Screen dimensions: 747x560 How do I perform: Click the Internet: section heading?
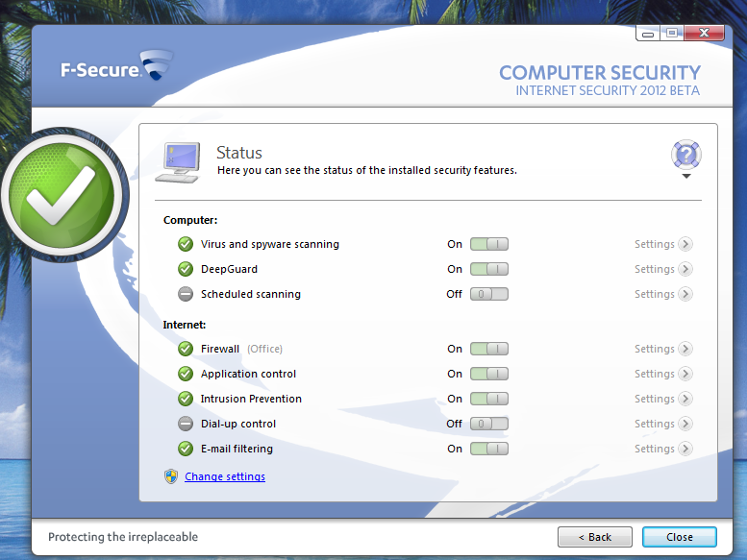click(185, 325)
